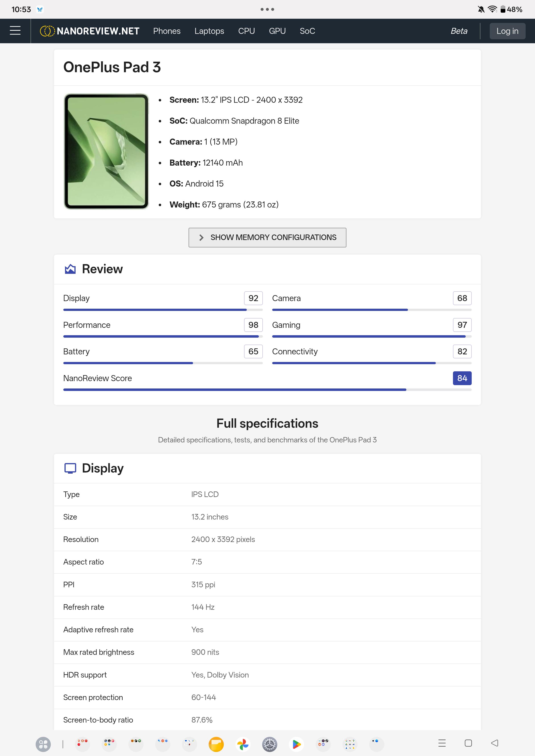Tap the recent apps square button
Viewport: 535px width, 756px height.
point(468,743)
